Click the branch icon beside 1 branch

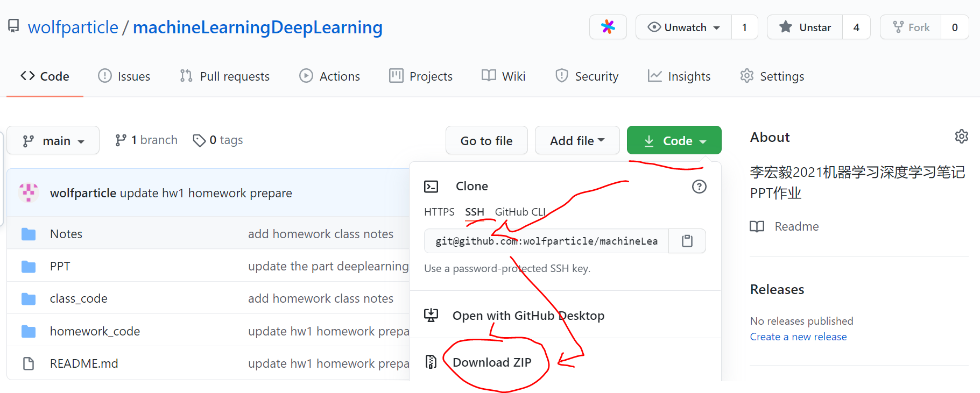click(x=121, y=140)
